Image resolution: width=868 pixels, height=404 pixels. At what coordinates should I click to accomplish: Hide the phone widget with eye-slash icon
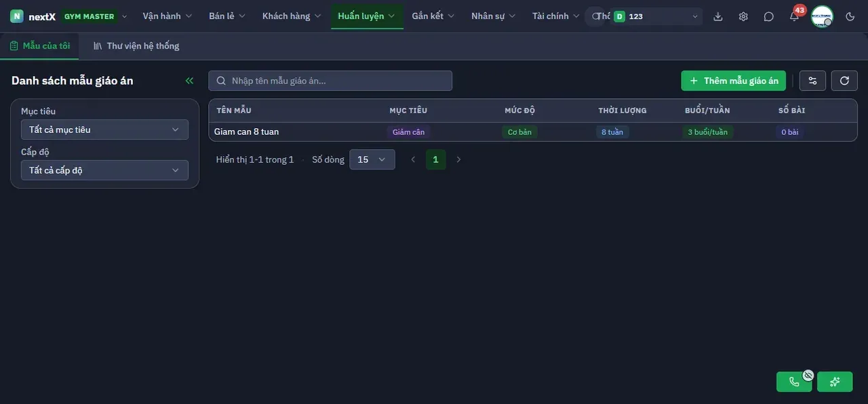808,375
